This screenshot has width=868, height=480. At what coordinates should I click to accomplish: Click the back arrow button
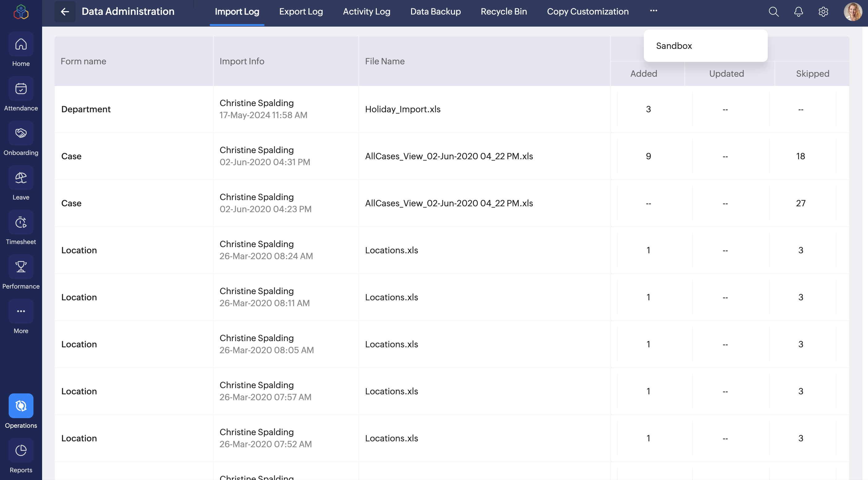[x=65, y=12]
